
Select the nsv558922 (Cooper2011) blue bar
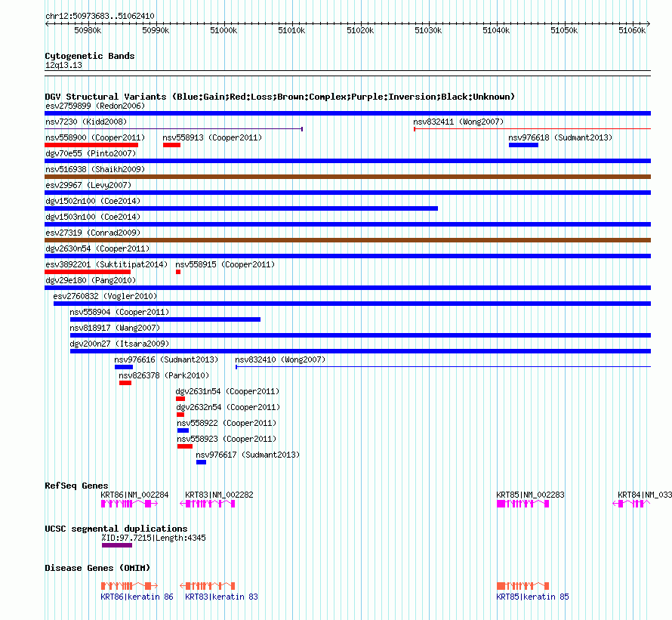click(183, 430)
